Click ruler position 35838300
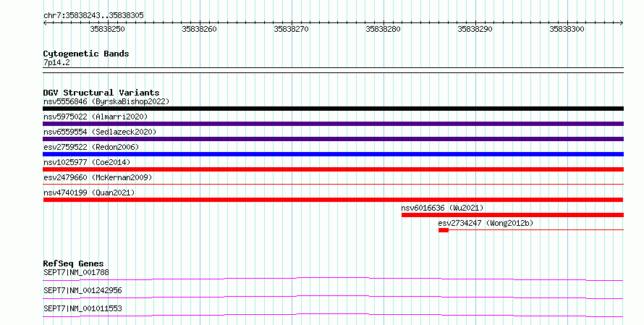Viewport: 644px width, 325px height. (567, 29)
